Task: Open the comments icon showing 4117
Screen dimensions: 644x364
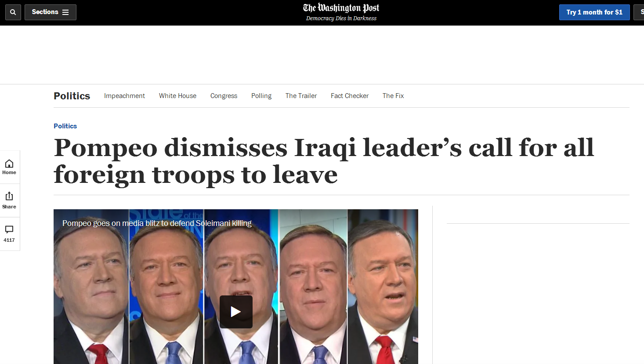Action: (9, 234)
